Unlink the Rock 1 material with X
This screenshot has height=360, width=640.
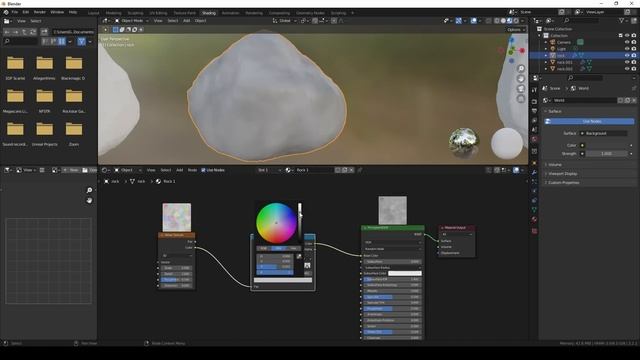pos(351,170)
